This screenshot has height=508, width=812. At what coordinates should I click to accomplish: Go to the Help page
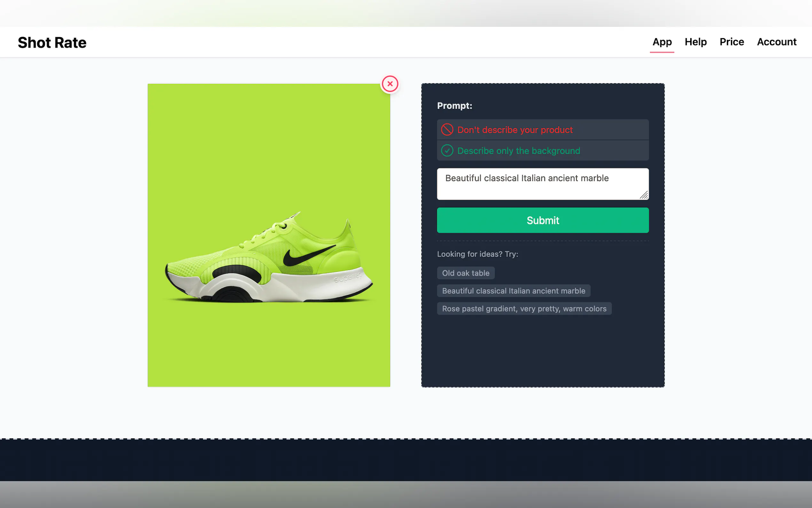(x=696, y=42)
